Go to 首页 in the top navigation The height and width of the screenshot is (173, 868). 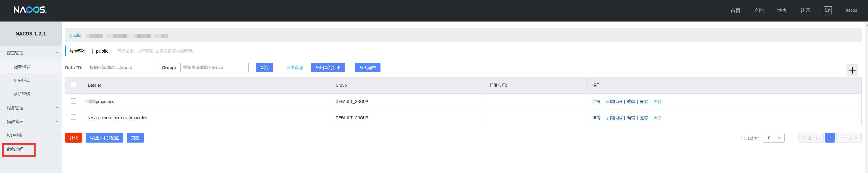point(735,11)
